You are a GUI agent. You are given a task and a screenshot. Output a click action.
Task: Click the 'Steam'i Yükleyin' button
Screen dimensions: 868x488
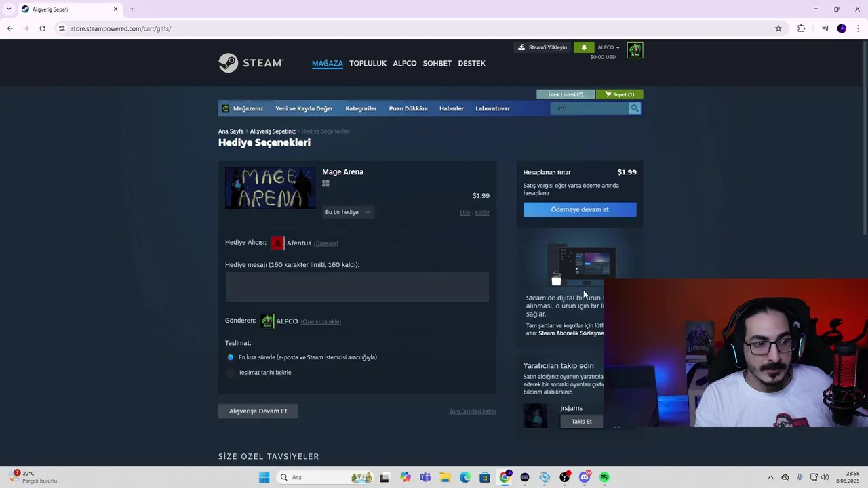point(542,47)
